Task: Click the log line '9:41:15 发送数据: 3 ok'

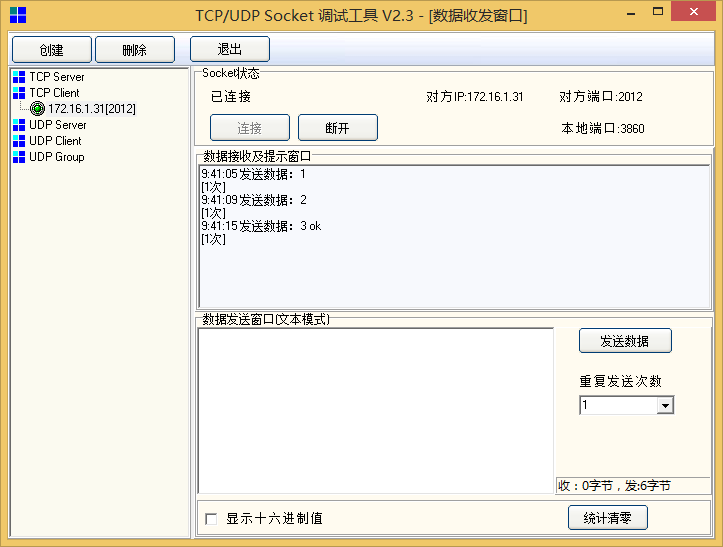Action: (261, 226)
